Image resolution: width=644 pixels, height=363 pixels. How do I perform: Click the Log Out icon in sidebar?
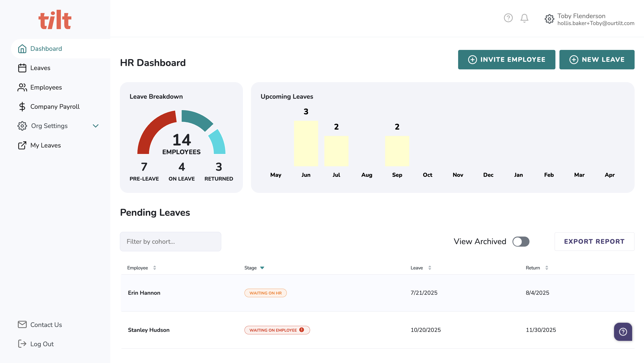[x=22, y=344]
